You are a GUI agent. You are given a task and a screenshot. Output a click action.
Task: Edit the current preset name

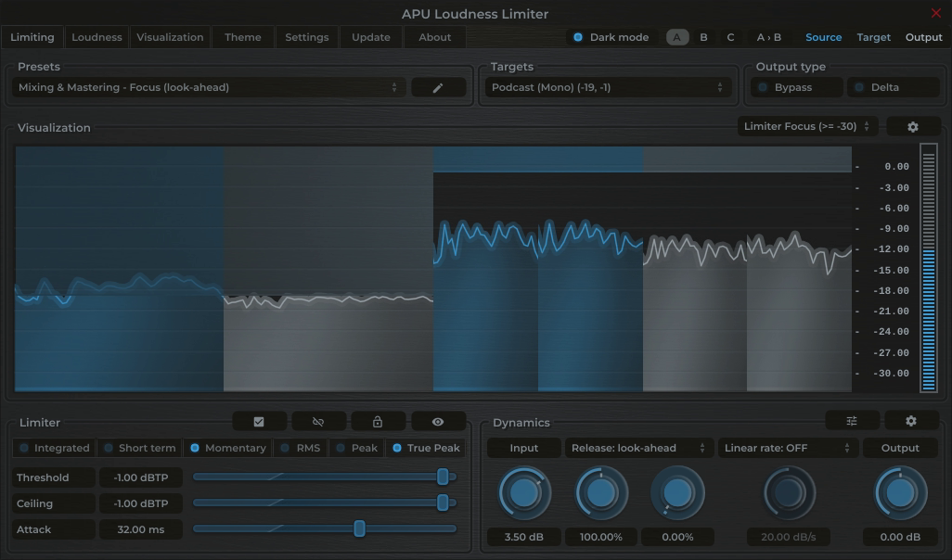pyautogui.click(x=437, y=86)
